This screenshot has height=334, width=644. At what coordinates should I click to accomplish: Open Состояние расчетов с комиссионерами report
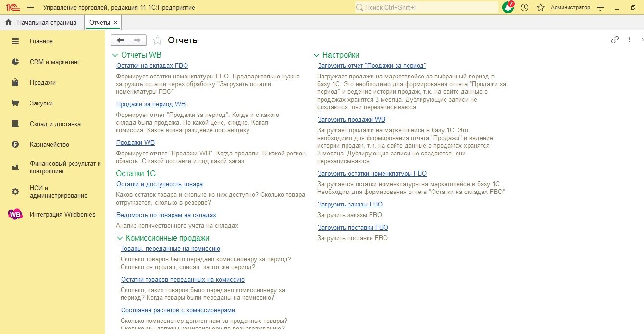pos(178,310)
